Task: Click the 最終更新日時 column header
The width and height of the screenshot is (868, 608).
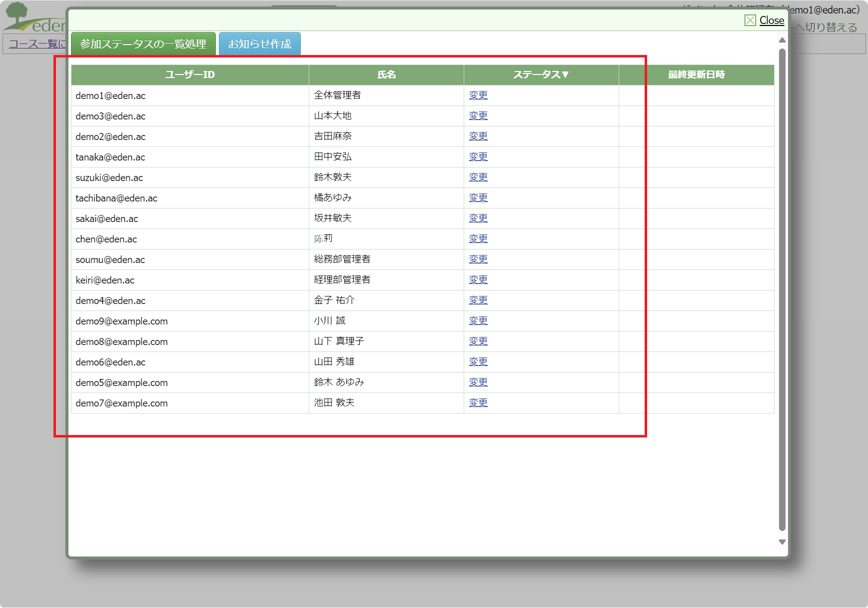Action: point(696,75)
